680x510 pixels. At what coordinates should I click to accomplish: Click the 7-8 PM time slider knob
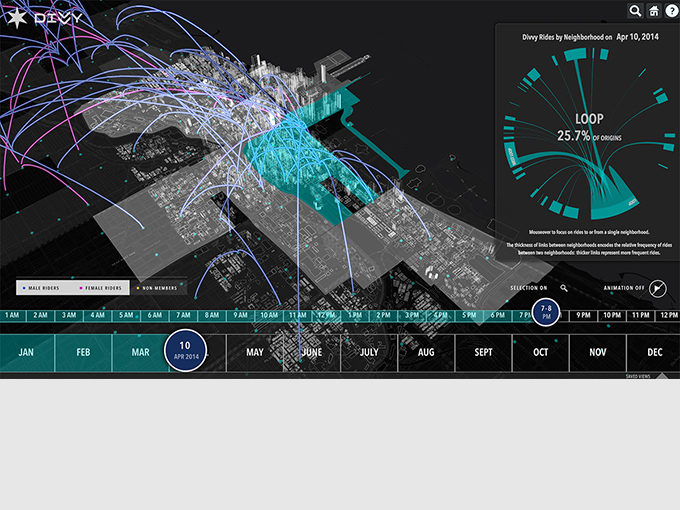[546, 312]
